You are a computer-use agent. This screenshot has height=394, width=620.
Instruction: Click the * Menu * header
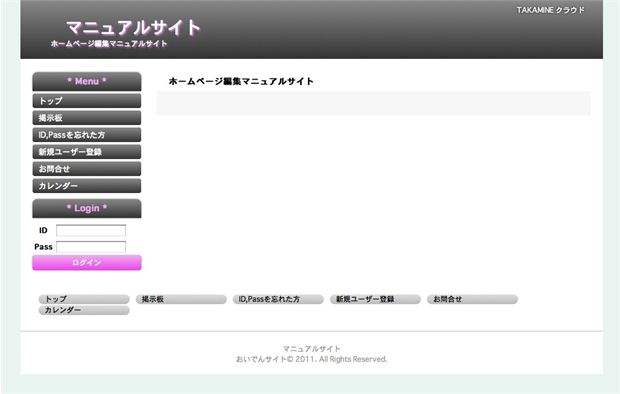(87, 81)
